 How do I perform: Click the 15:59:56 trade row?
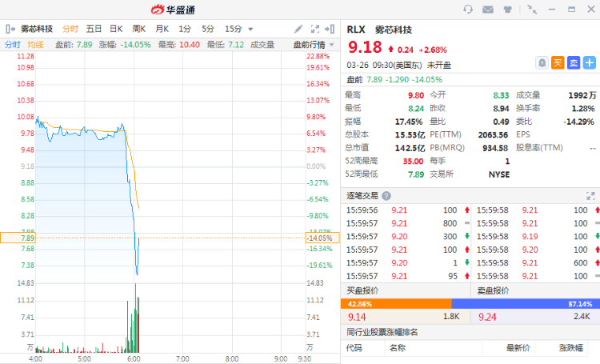click(x=407, y=210)
